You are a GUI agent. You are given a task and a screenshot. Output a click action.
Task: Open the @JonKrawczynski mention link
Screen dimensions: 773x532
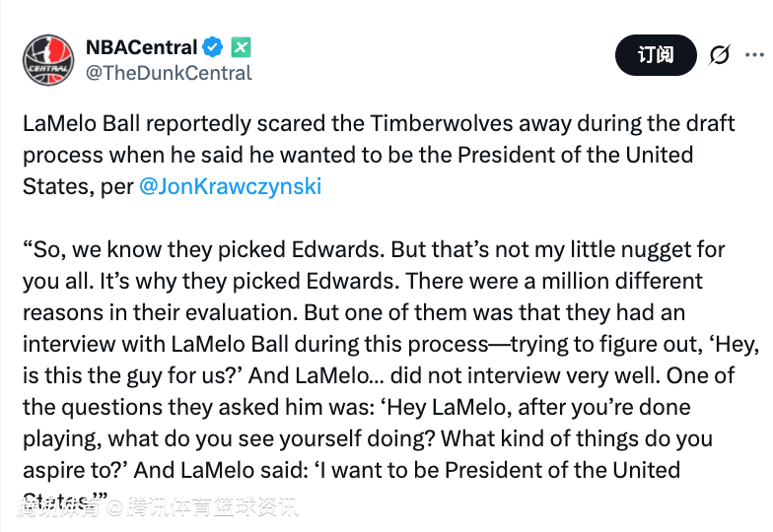(x=230, y=187)
